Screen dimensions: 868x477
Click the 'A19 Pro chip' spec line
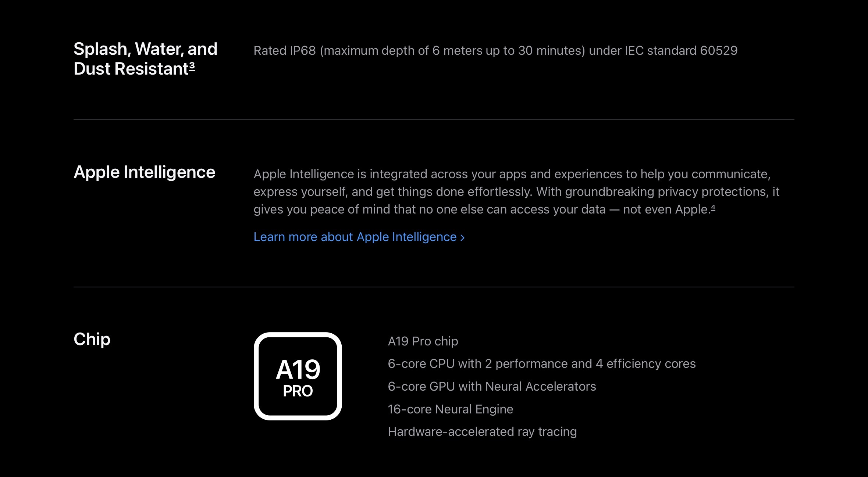(x=423, y=341)
